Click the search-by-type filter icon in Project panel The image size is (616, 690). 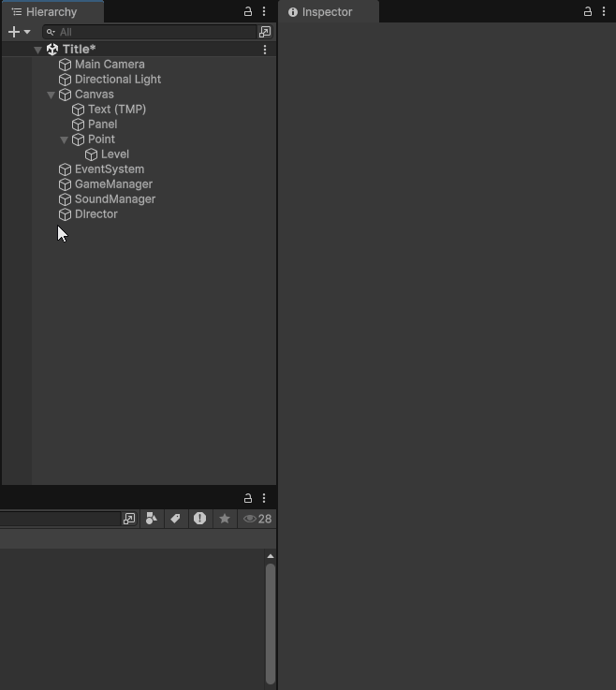coord(152,519)
